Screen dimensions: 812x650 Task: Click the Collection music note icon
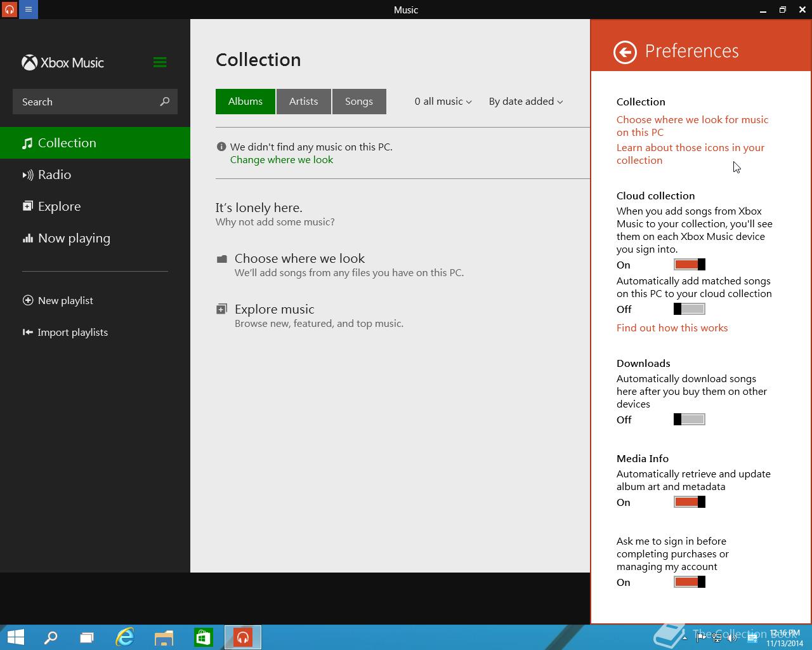click(x=27, y=143)
